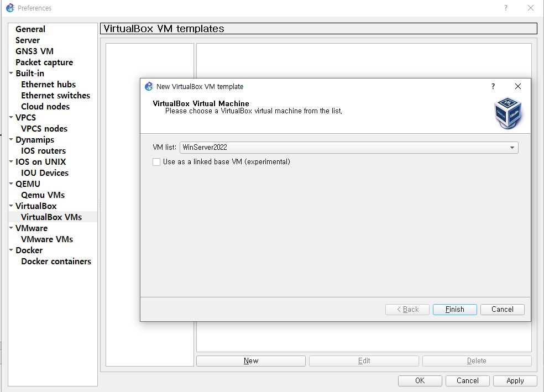
Task: Select Dynamips category
Action: click(35, 140)
